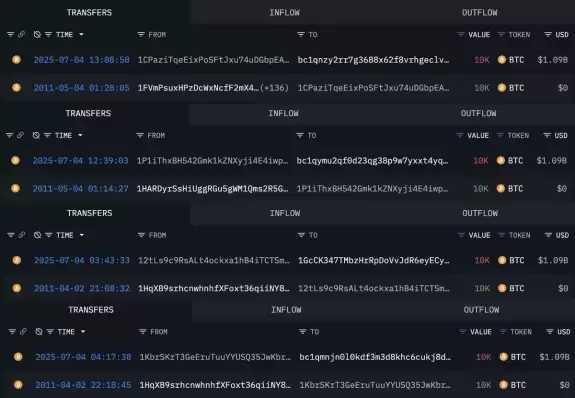Open the VALUE filter above the 1CPazi transfers
Image resolution: width=575 pixels, height=398 pixels.
[461, 34]
